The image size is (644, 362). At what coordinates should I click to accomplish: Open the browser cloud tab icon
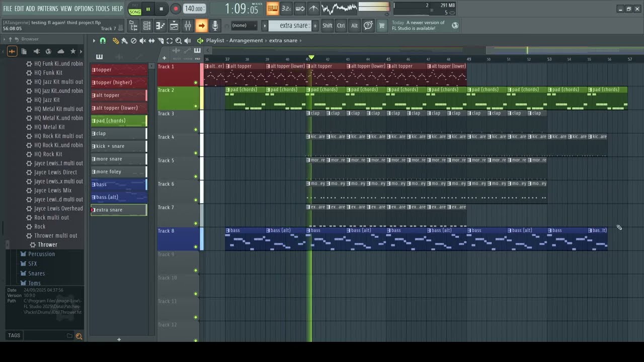[x=61, y=51]
